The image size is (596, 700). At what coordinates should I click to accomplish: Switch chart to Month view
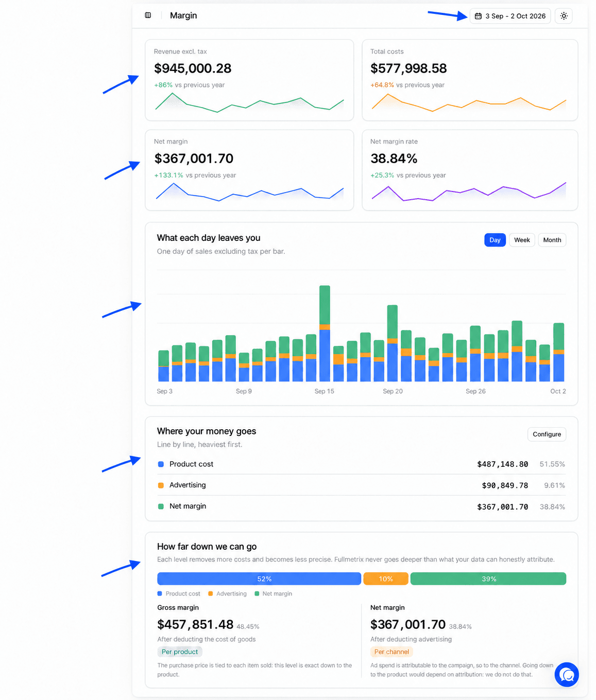[552, 240]
